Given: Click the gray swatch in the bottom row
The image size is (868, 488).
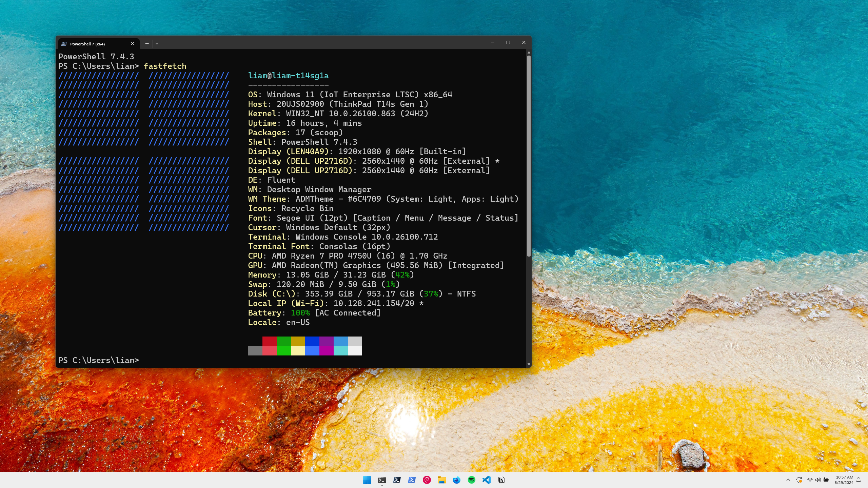Looking at the screenshot, I should pyautogui.click(x=255, y=350).
